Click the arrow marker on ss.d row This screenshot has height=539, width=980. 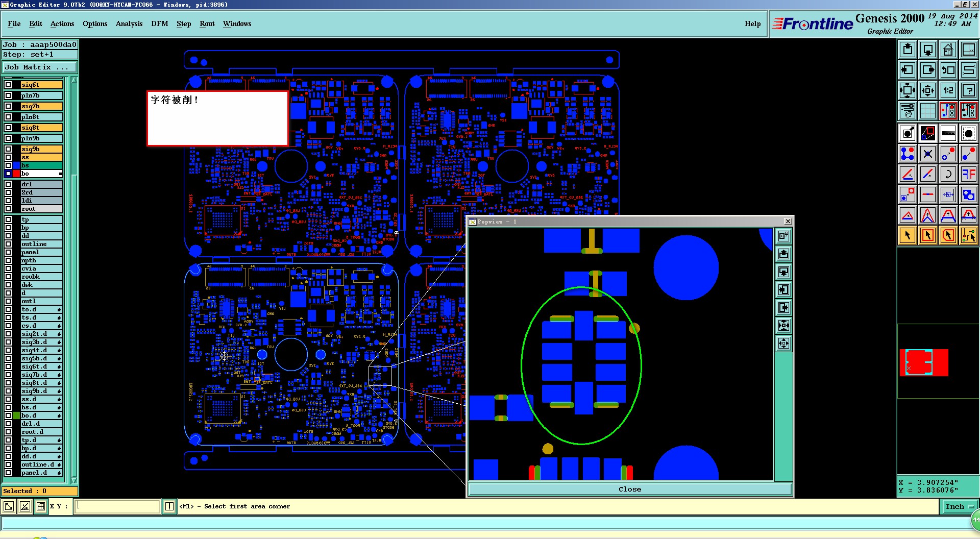pyautogui.click(x=59, y=400)
